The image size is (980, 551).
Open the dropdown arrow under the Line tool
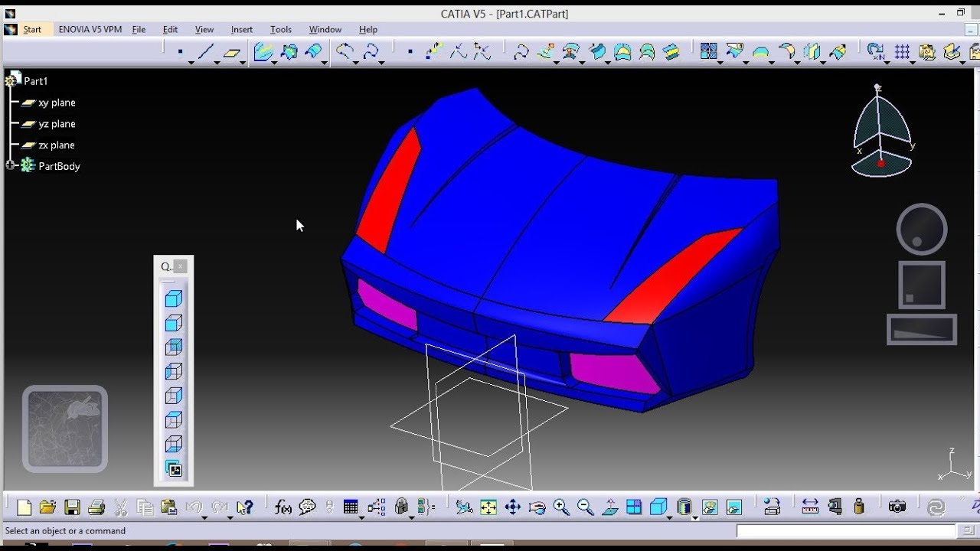tap(217, 63)
